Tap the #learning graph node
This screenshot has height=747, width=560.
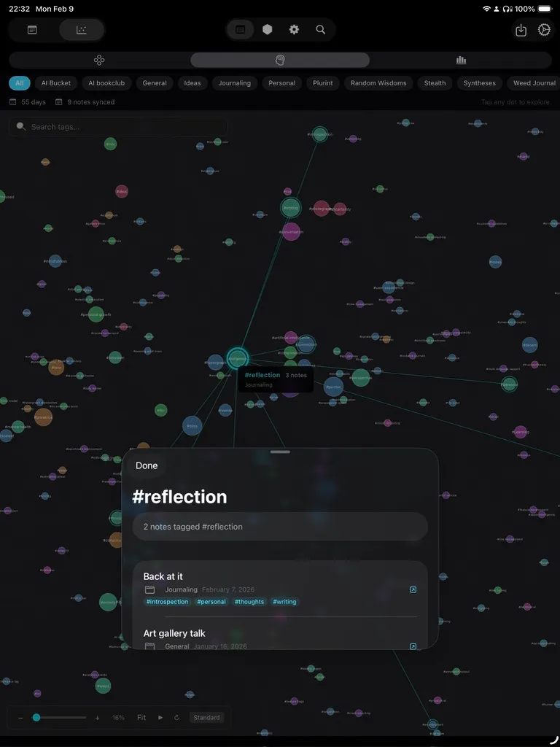click(x=521, y=432)
